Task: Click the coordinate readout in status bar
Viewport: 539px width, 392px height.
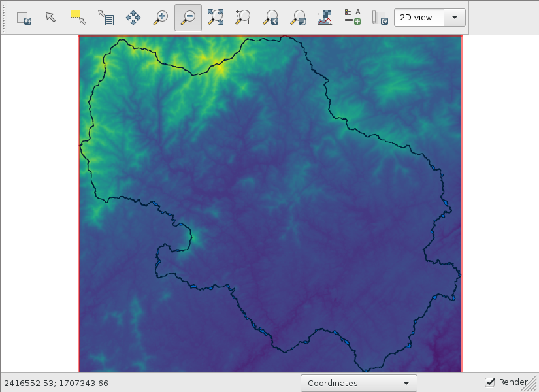Action: coord(56,383)
